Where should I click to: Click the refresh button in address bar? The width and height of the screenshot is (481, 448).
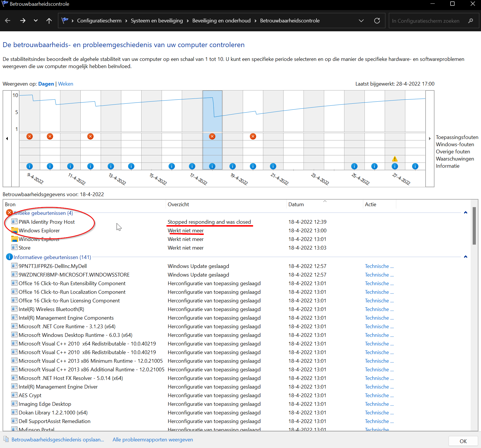tap(377, 21)
